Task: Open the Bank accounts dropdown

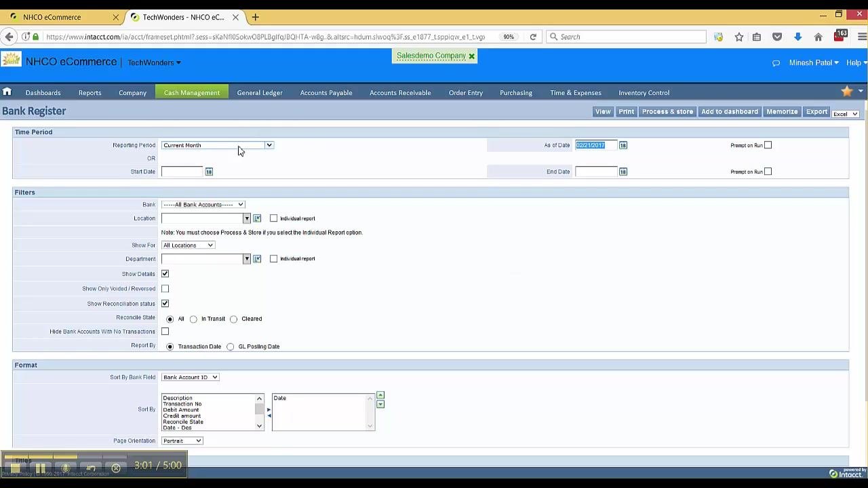Action: click(x=203, y=205)
